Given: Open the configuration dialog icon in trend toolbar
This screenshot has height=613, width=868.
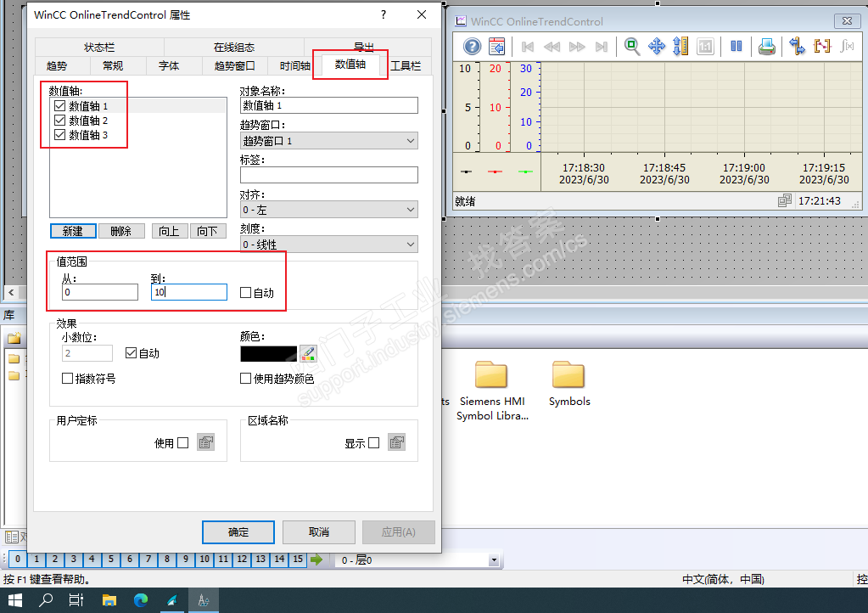Looking at the screenshot, I should pyautogui.click(x=497, y=47).
